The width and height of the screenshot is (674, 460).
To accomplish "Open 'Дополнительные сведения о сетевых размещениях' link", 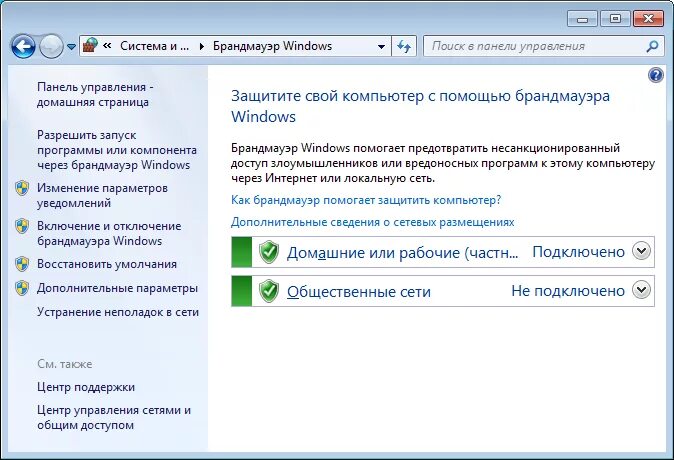I will pos(373,222).
